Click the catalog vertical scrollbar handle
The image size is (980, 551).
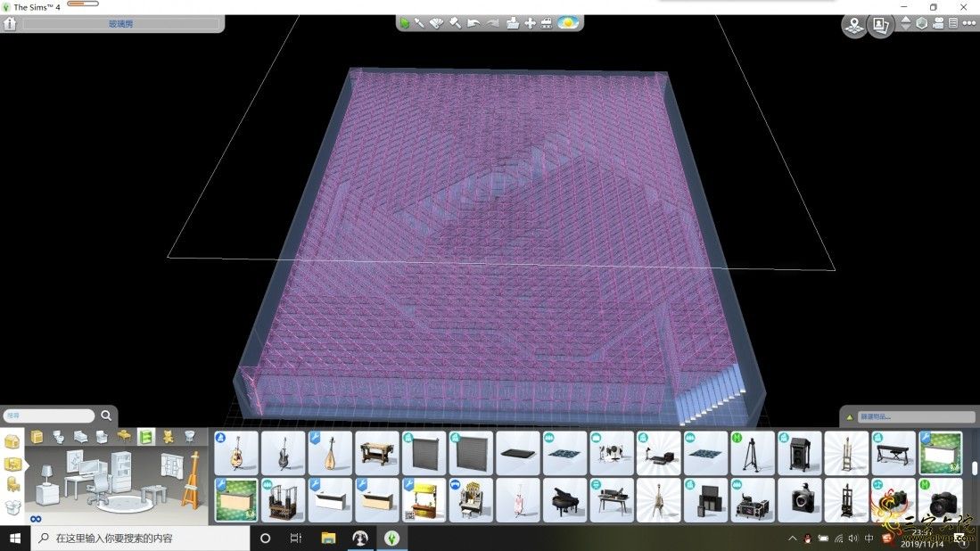point(974,468)
